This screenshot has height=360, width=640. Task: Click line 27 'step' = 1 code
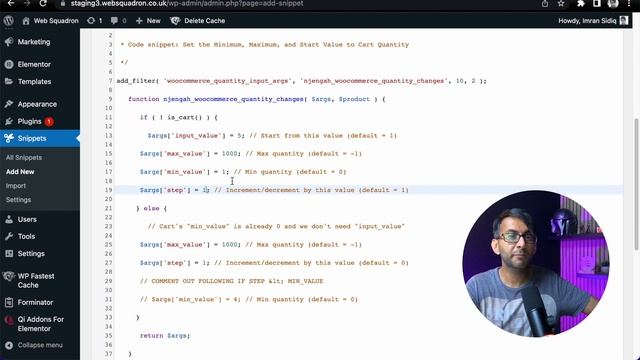[274, 263]
